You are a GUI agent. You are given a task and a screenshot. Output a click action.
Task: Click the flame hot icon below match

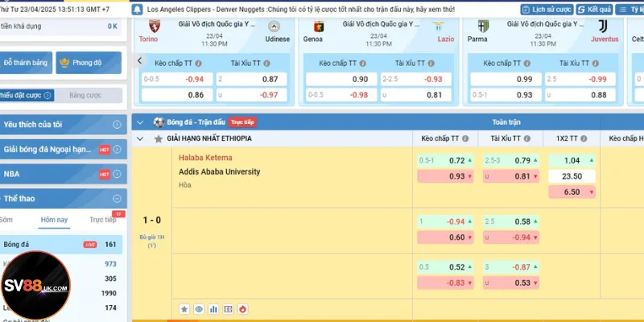click(x=242, y=308)
